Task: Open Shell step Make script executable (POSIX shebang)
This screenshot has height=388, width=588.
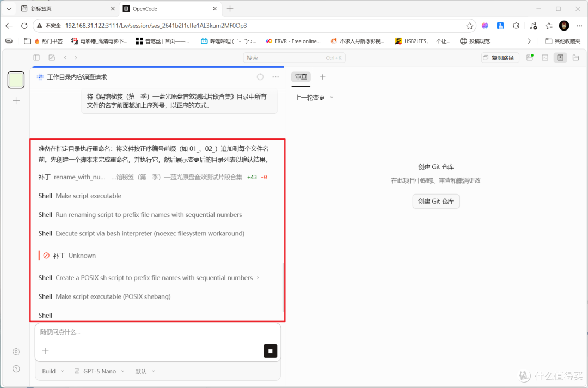Action: (105, 296)
